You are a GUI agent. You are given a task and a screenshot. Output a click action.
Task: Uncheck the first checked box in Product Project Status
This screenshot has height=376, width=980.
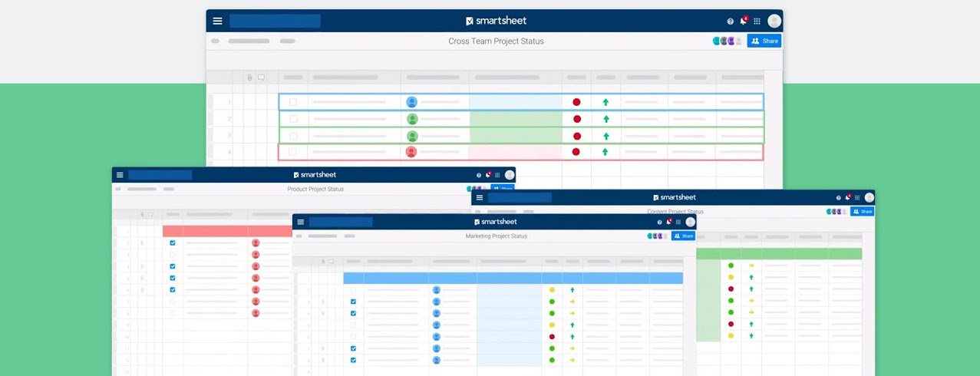(x=173, y=243)
